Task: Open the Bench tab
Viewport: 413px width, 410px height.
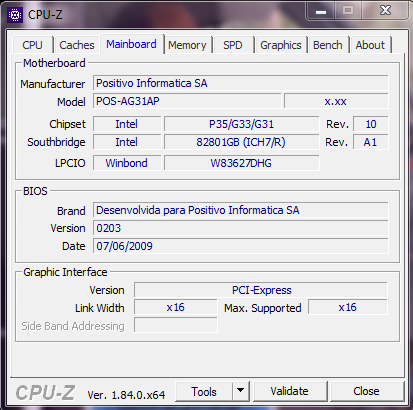Action: click(328, 45)
